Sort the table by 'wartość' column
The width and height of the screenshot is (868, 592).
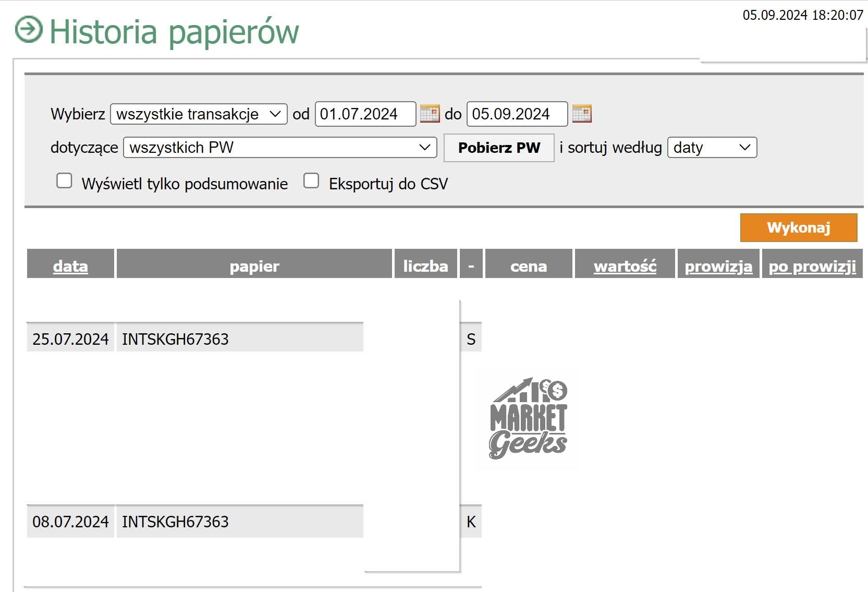(x=625, y=267)
